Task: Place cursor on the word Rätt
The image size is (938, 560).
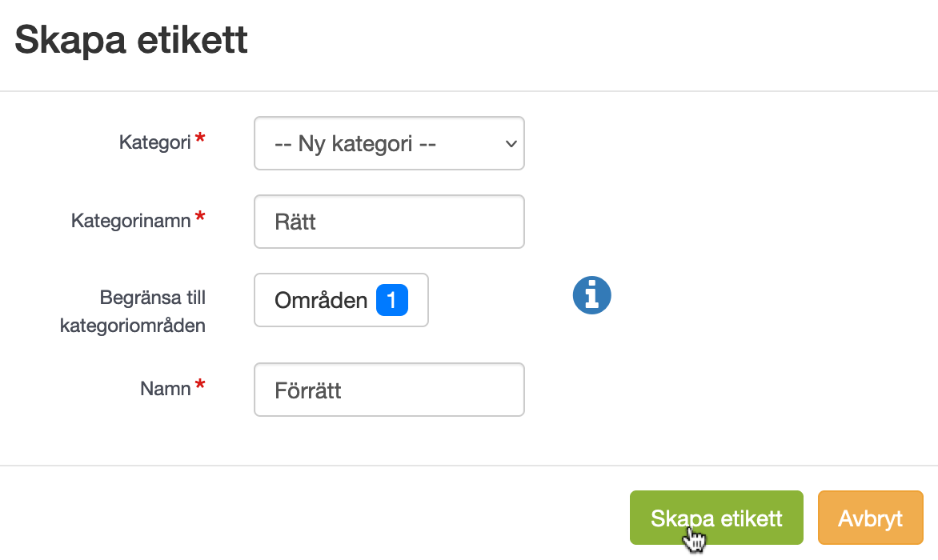Action: (295, 222)
